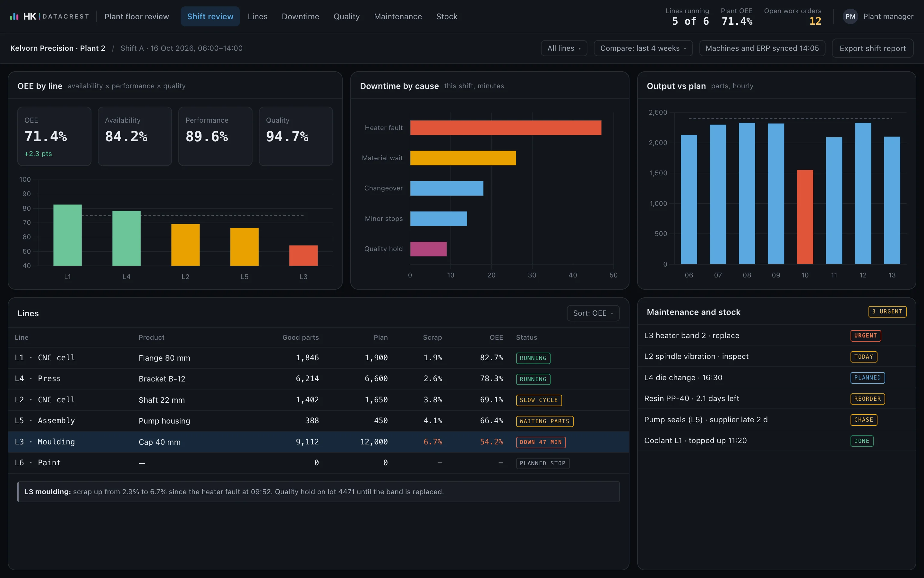Open the Sort: OEE dropdown
The image size is (924, 578).
click(593, 313)
